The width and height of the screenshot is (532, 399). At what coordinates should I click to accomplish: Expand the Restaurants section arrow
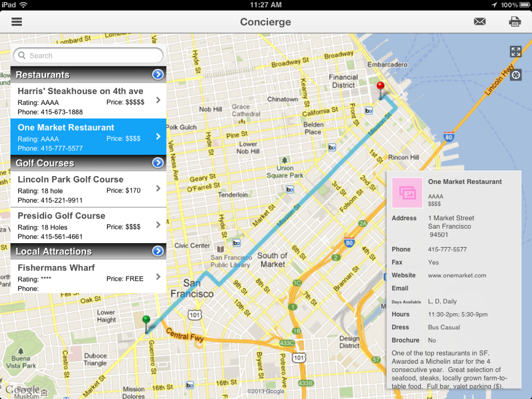coord(158,74)
